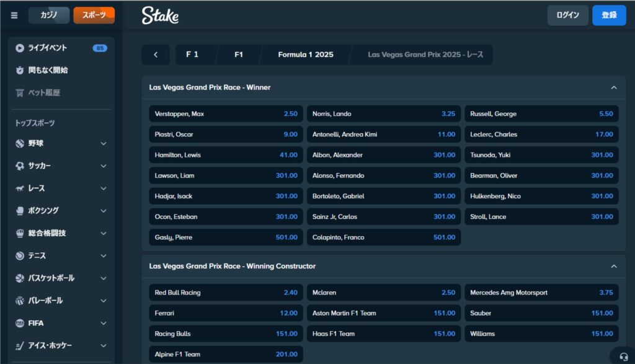
Task: Collapse the Race Winner section
Action: pos(613,87)
